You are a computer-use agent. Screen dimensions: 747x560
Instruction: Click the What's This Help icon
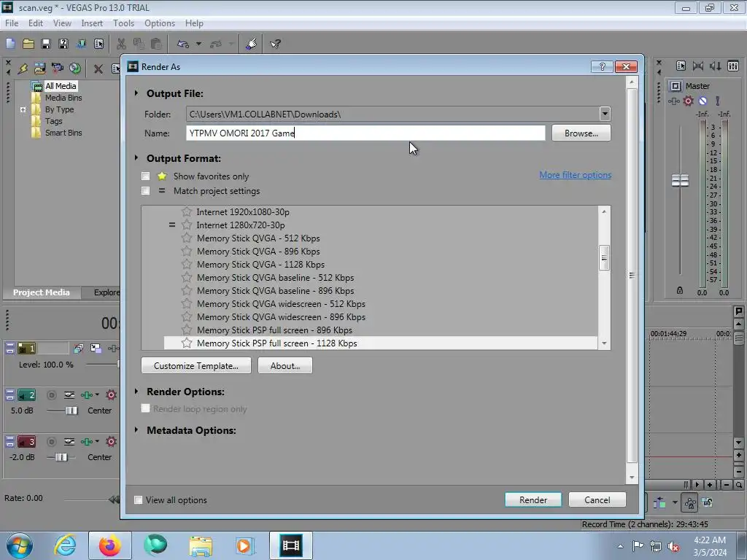pyautogui.click(x=275, y=44)
